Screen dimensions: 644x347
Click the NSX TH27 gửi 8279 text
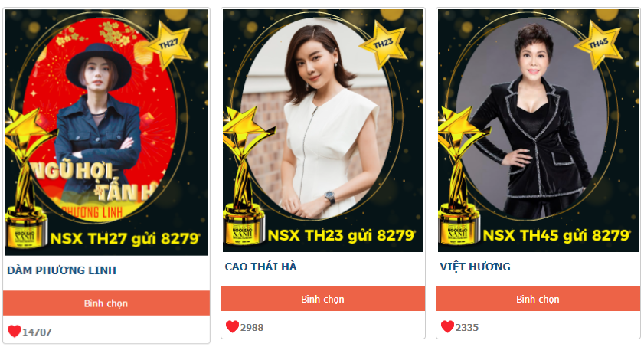click(125, 238)
